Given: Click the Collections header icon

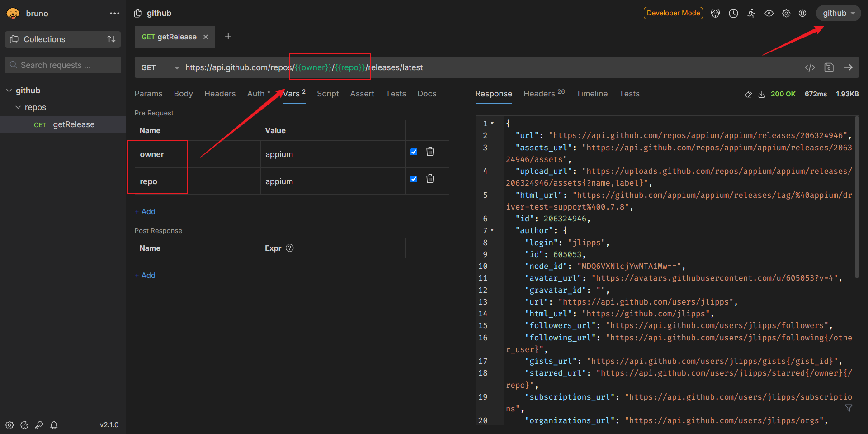Looking at the screenshot, I should pos(14,39).
